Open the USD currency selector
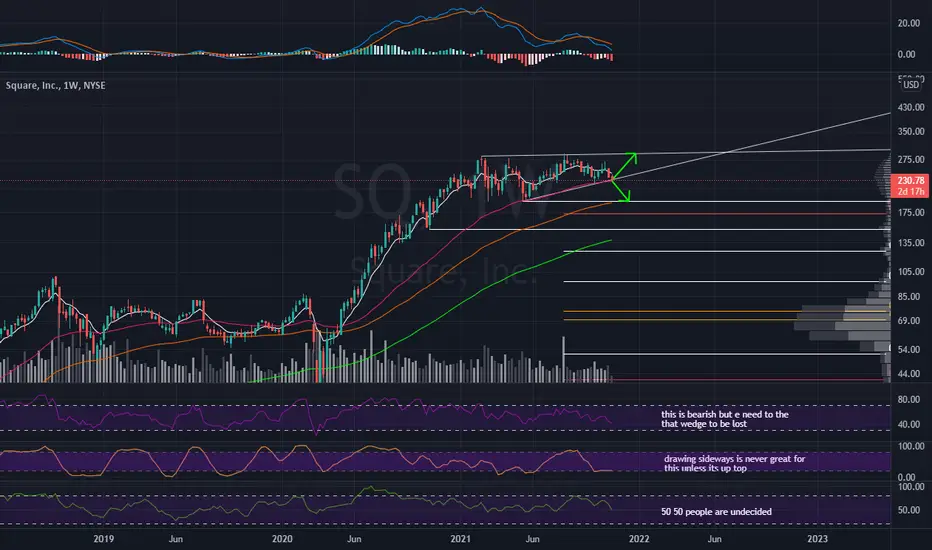The width and height of the screenshot is (932, 550). (911, 84)
